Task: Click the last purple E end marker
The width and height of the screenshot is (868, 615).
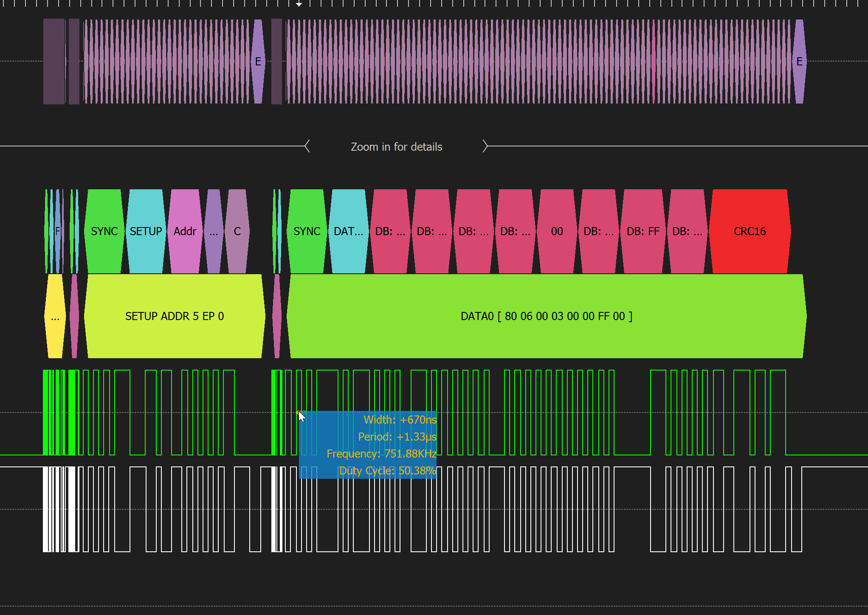Action: click(799, 62)
